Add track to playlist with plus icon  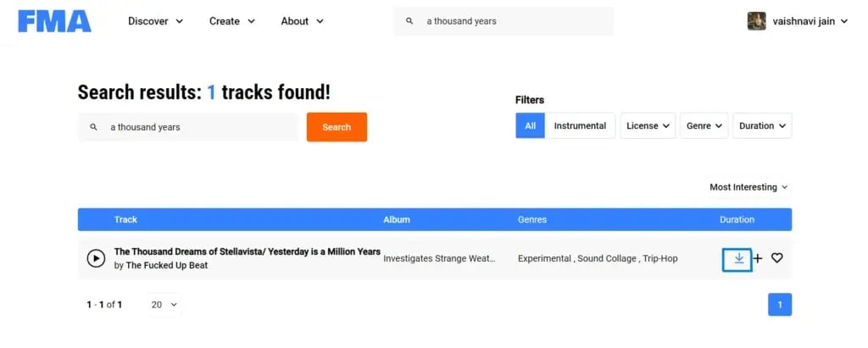point(758,258)
